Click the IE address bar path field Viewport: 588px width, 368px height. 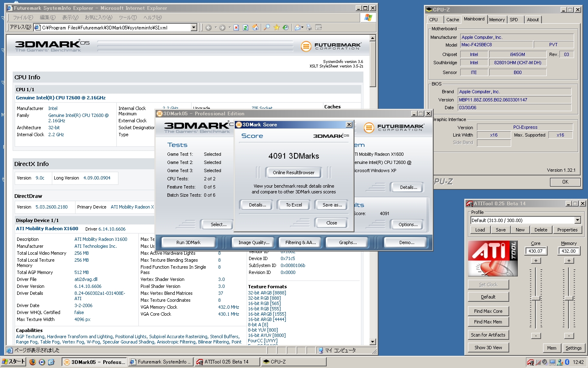tap(112, 27)
